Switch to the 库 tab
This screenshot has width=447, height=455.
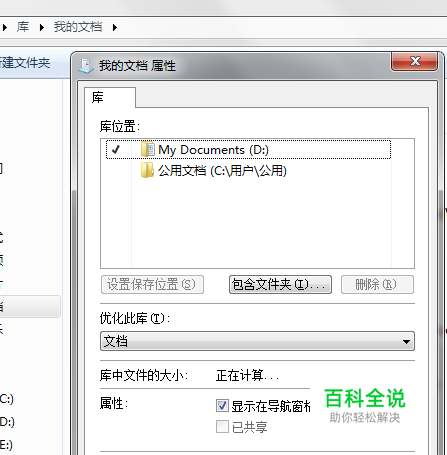(110, 97)
